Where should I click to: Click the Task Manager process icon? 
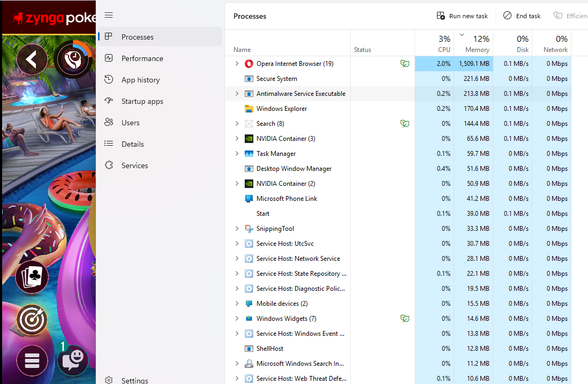[248, 154]
